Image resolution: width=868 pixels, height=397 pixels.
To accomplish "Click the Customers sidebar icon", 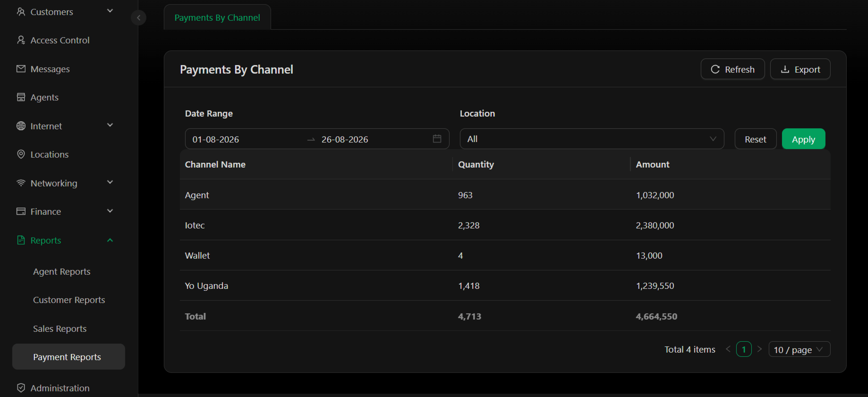I will click(21, 12).
